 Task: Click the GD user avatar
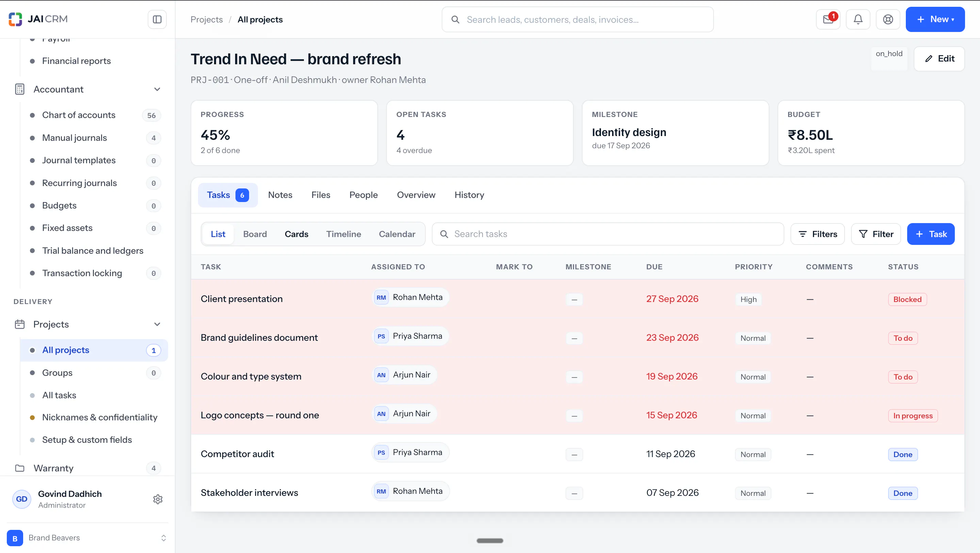point(22,499)
